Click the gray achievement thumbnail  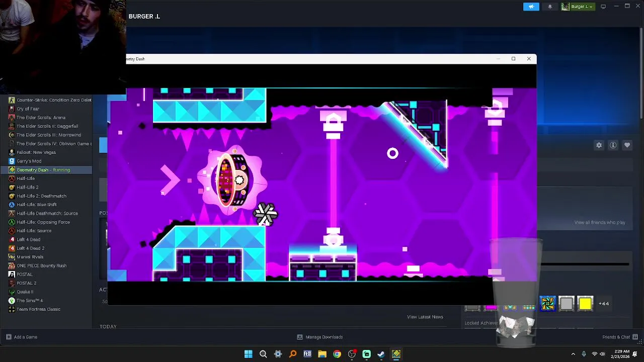tap(567, 304)
